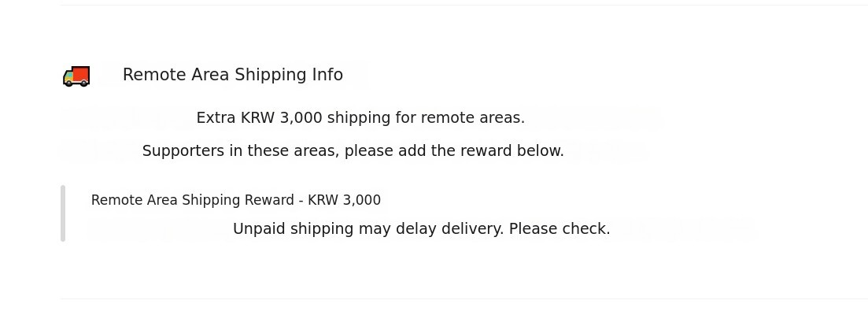Click 'Remote Area Shipping Reward - KRW 3,000'
Viewport: 868px width, 315px height.
[235, 200]
